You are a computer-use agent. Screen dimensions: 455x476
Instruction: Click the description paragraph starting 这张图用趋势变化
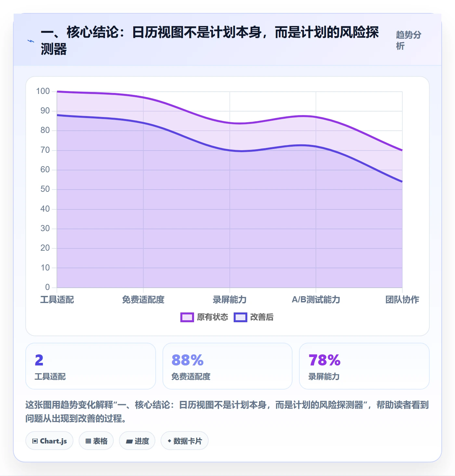[227, 412]
